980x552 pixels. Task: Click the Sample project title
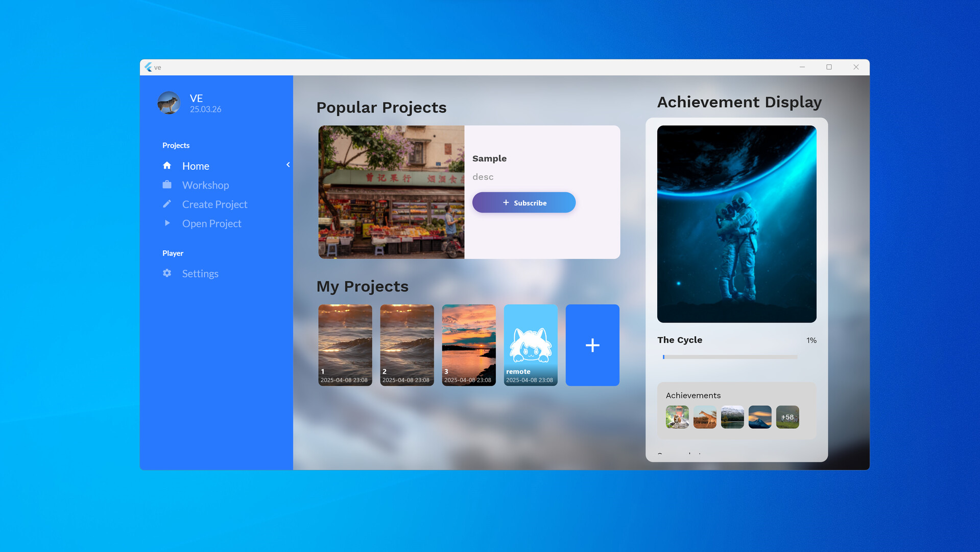pos(489,158)
